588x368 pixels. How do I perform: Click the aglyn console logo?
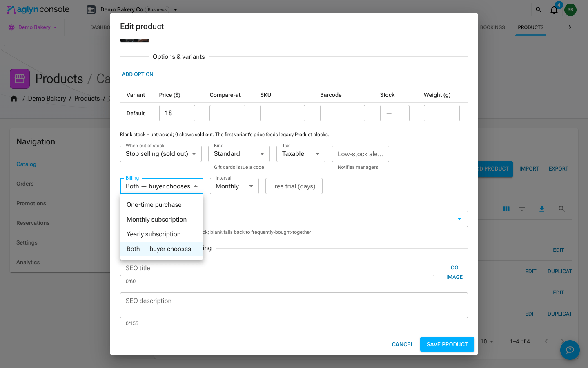(x=38, y=9)
